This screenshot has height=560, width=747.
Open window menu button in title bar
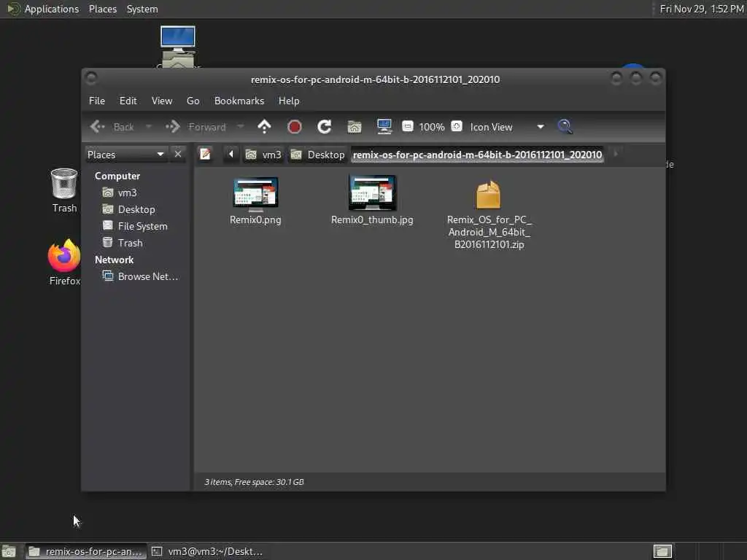click(91, 78)
